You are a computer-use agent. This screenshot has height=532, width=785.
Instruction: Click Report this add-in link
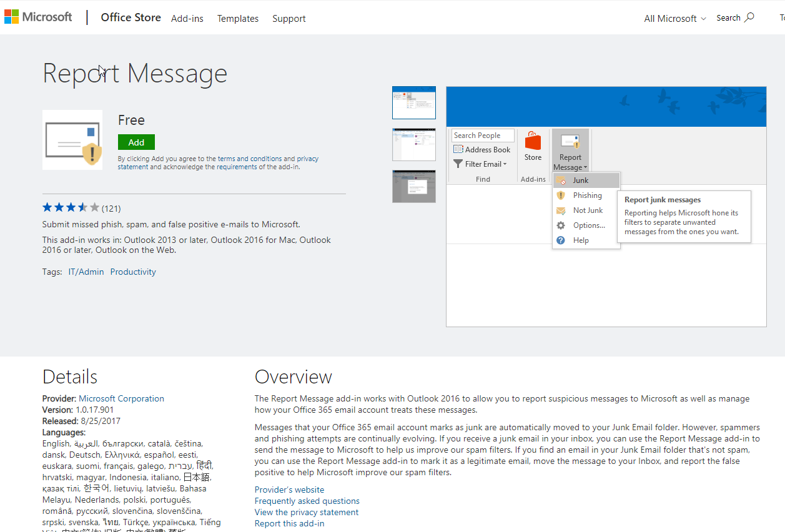(289, 523)
